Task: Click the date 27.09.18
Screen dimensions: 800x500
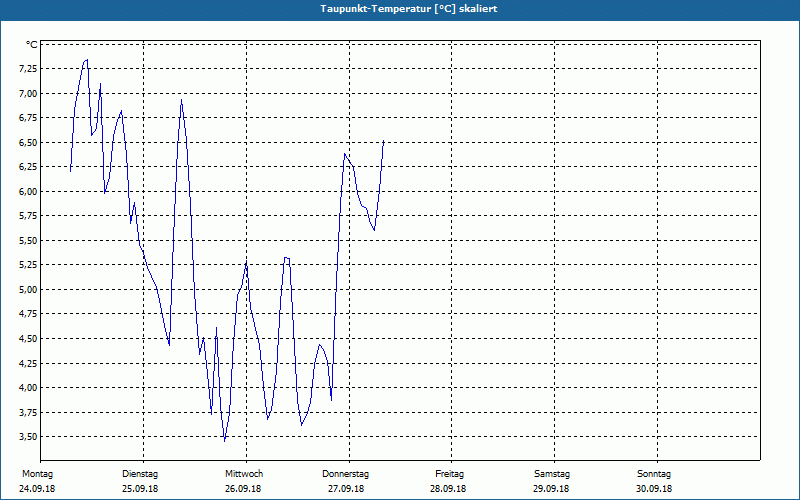Action: click(346, 489)
